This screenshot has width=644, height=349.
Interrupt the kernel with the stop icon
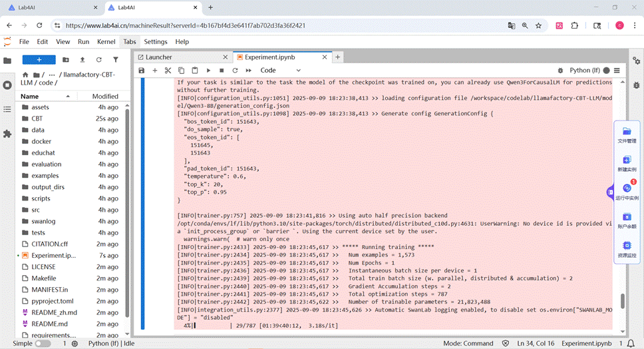[x=222, y=71]
